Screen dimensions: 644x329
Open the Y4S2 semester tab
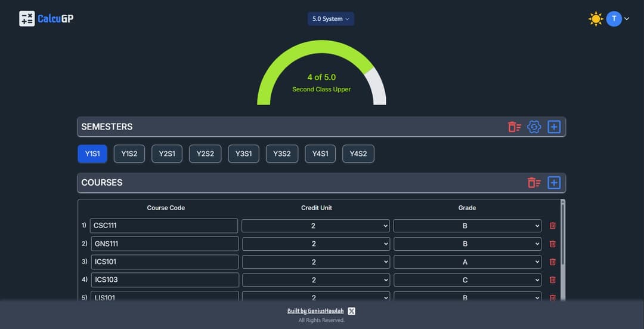(x=358, y=153)
